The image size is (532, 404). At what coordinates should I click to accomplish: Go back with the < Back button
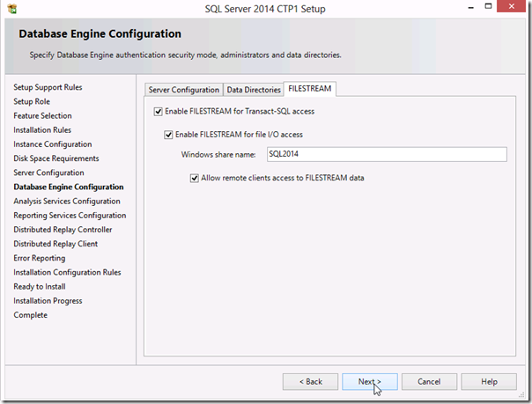pyautogui.click(x=310, y=382)
